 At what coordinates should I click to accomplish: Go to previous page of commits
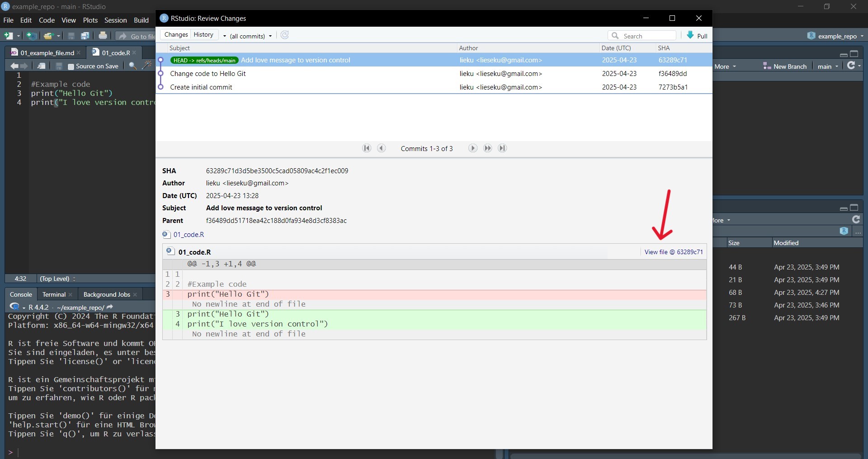(382, 148)
